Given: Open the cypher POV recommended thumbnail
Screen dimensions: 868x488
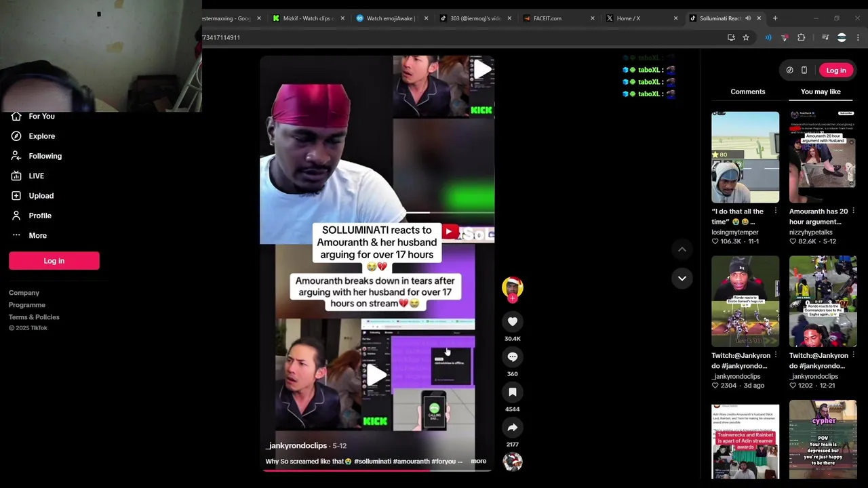Looking at the screenshot, I should 823,441.
